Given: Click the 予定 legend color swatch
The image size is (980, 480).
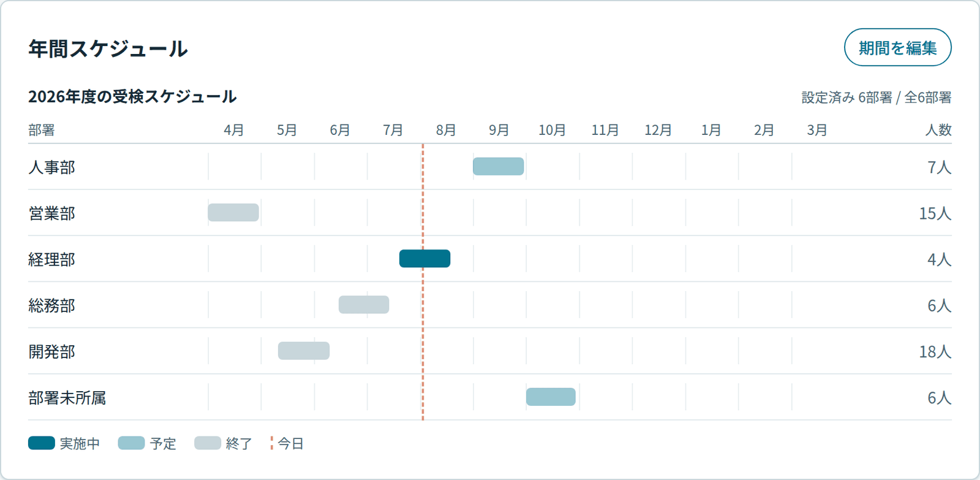Looking at the screenshot, I should tap(131, 443).
